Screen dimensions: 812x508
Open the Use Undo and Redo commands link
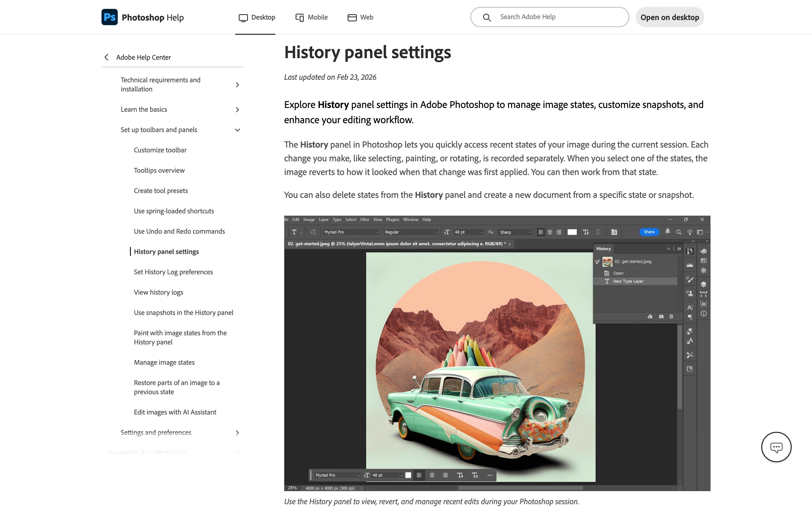point(179,231)
